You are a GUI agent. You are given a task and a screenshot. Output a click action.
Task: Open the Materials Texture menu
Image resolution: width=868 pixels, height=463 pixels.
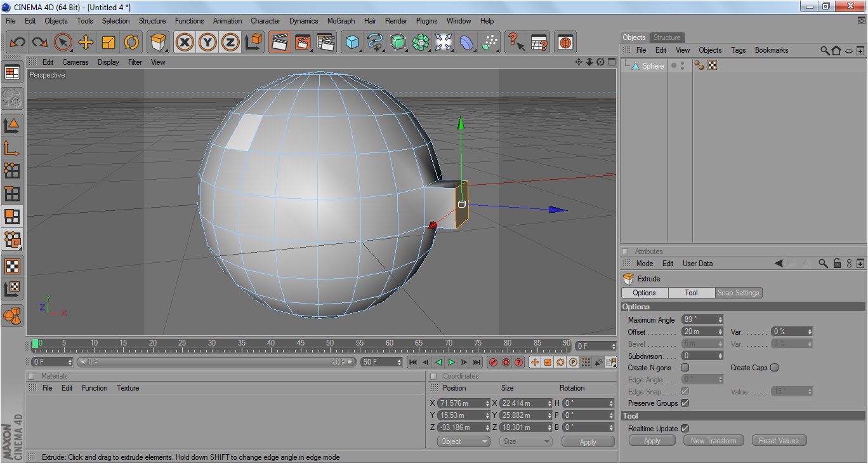[x=128, y=388]
